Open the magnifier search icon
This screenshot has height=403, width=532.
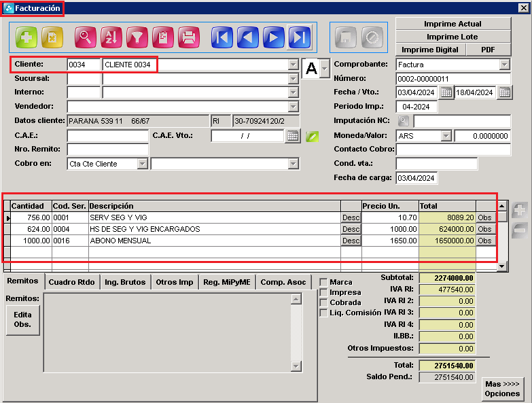85,37
